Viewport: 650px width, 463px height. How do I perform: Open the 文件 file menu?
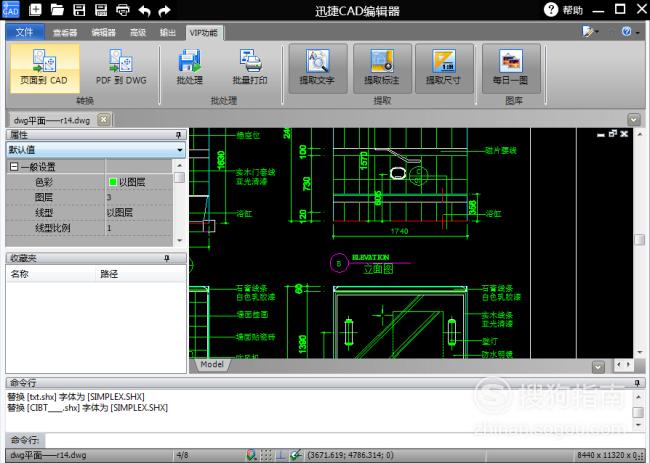tap(24, 32)
